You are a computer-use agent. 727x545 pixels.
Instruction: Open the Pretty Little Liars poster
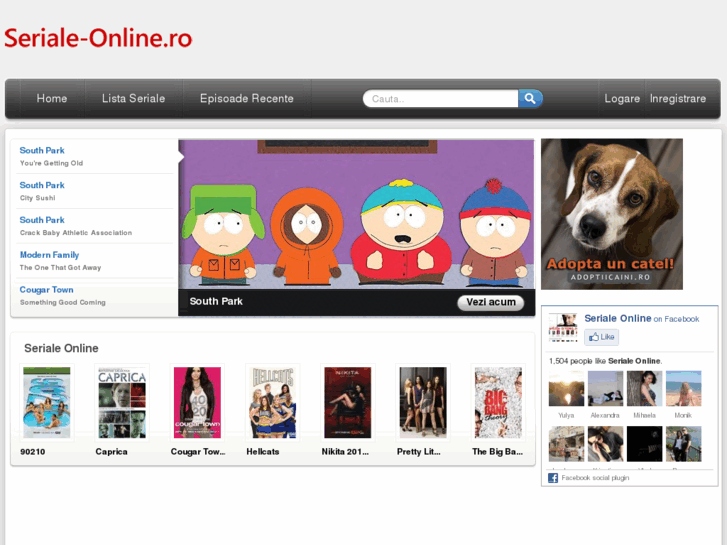(423, 403)
